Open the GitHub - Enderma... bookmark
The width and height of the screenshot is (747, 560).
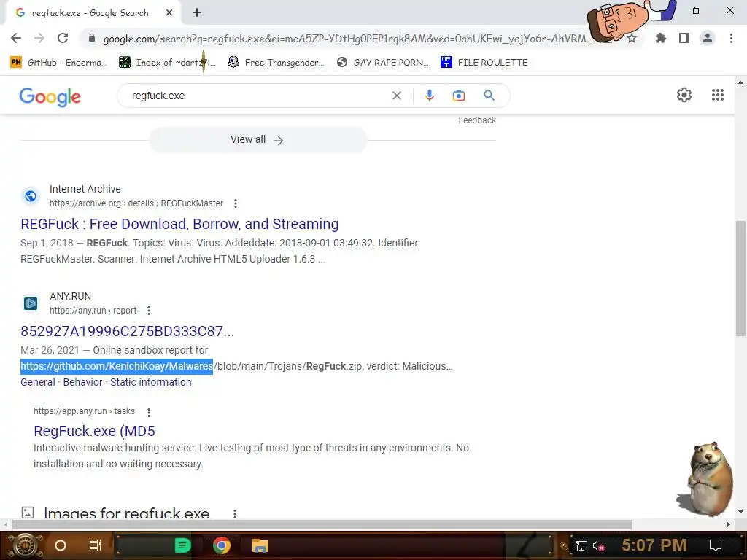[x=58, y=63]
